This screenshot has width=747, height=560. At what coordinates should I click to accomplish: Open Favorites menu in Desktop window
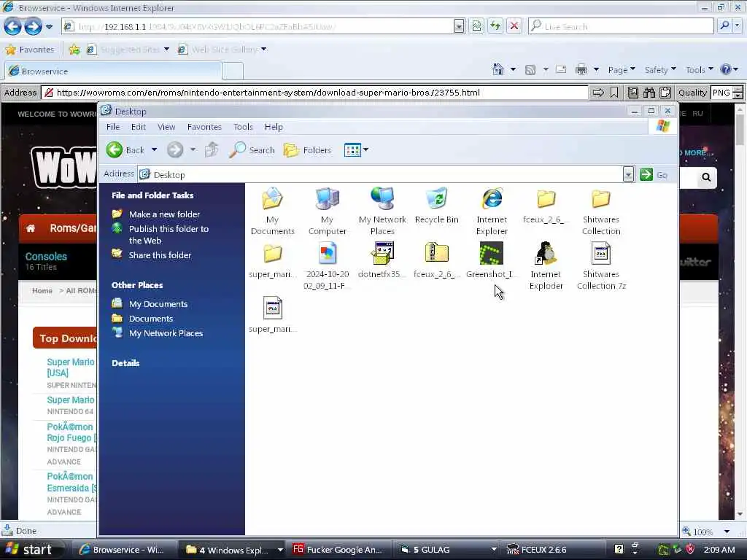coord(204,127)
